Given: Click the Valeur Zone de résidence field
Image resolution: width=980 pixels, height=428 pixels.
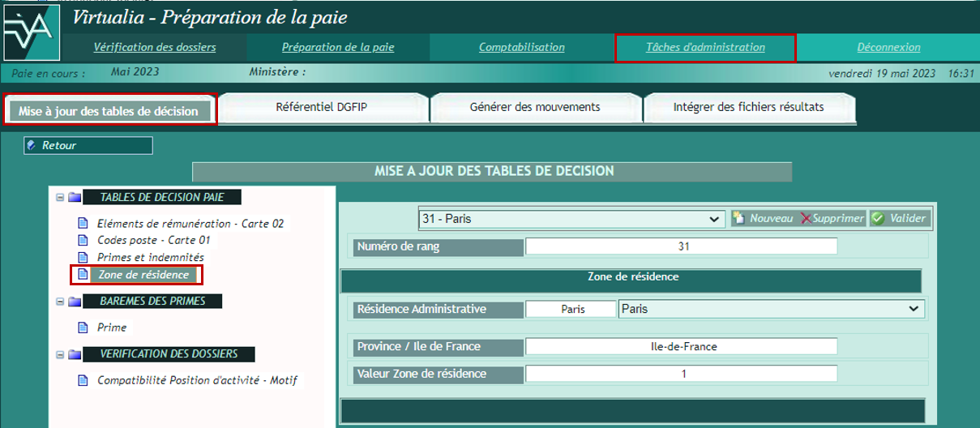Looking at the screenshot, I should click(x=681, y=374).
